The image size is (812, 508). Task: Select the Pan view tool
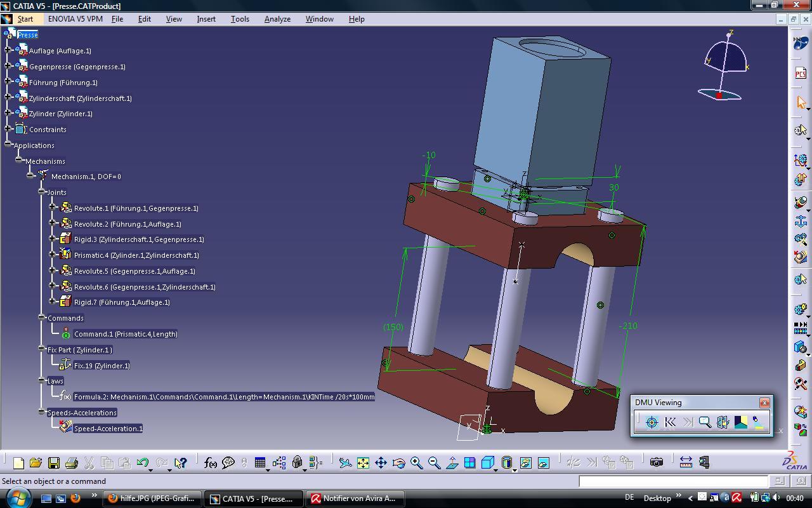[381, 463]
